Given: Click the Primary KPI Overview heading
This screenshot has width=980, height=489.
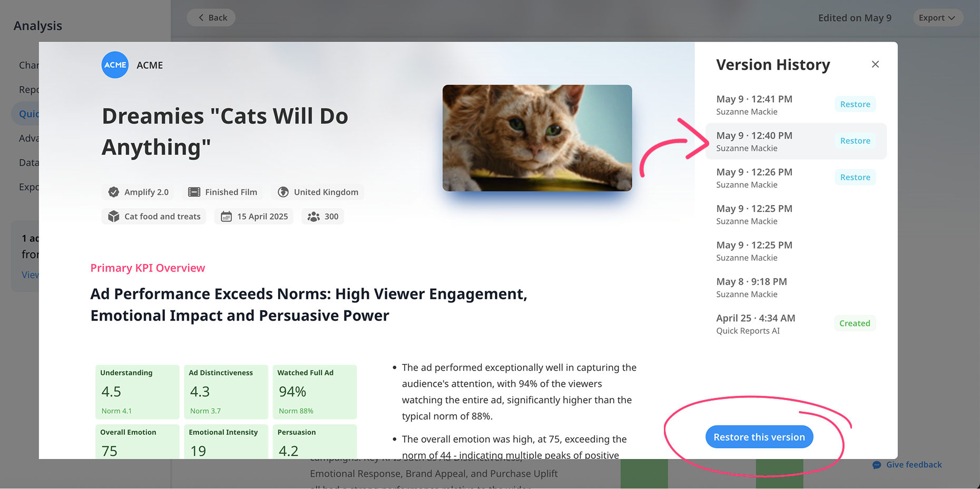Looking at the screenshot, I should pyautogui.click(x=148, y=268).
